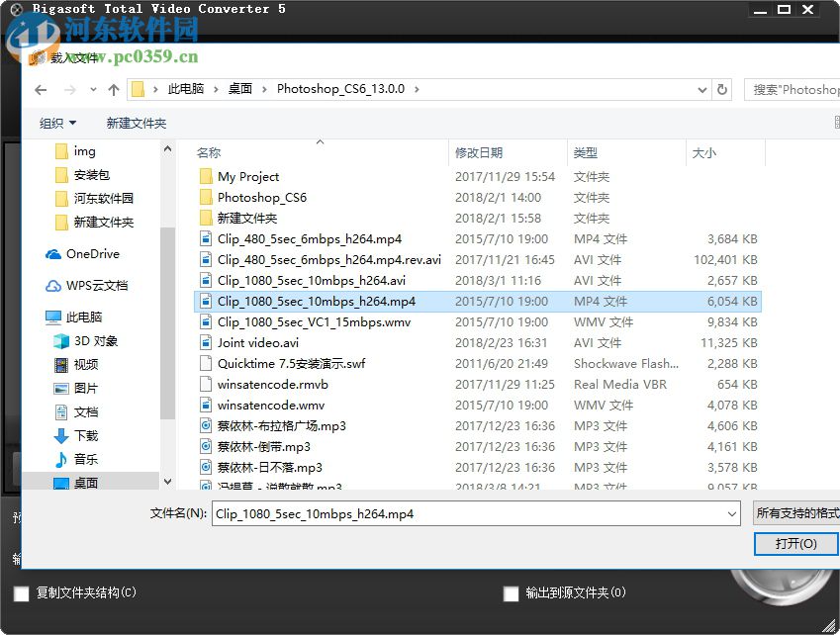Enable the 输出到源文件夹 checkbox
Viewport: 840px width, 635px height.
[512, 593]
